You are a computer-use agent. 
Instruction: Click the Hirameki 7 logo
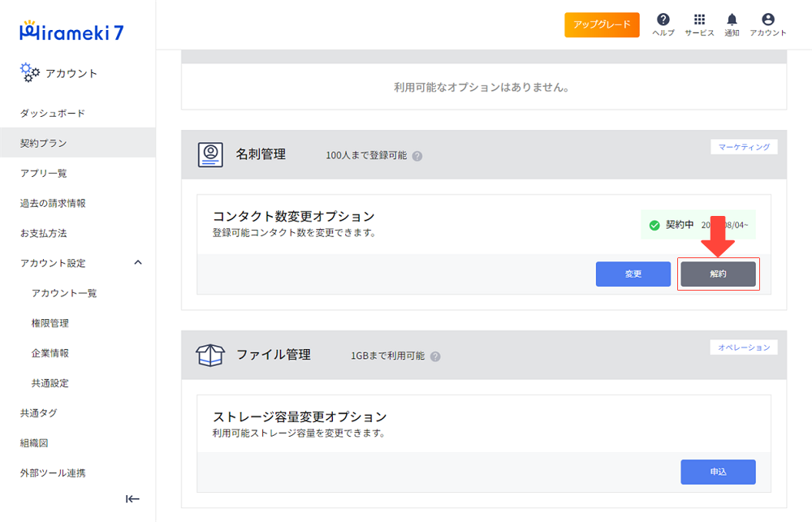[x=71, y=31]
